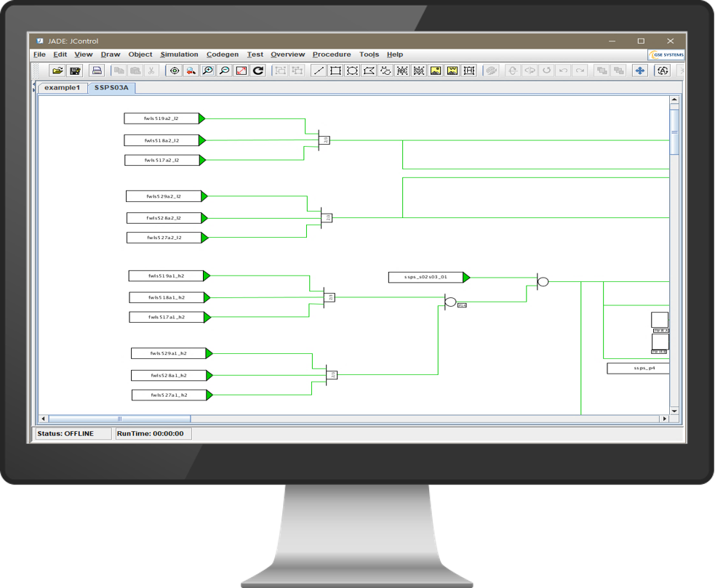Open the Procedure menu
The image size is (715, 588).
click(x=332, y=55)
